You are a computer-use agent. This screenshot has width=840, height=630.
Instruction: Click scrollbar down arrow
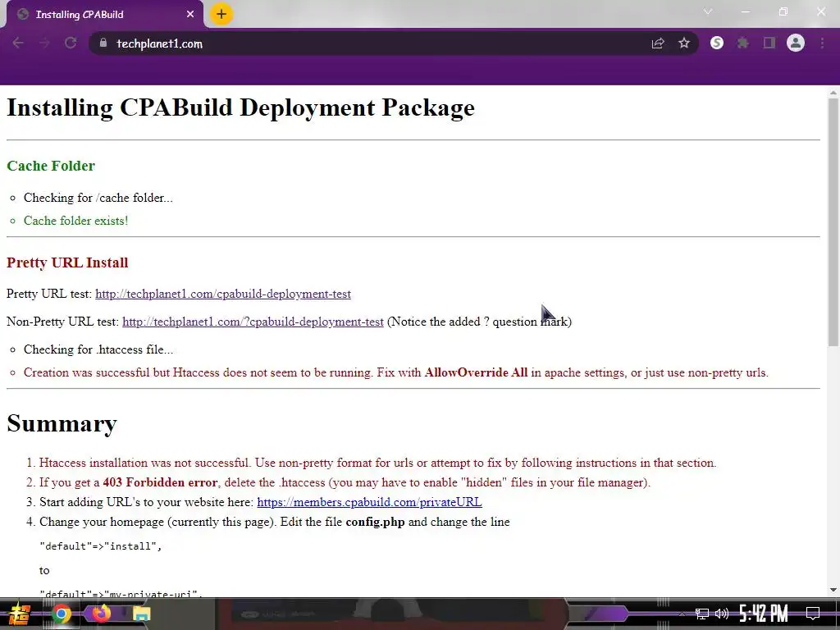click(833, 590)
